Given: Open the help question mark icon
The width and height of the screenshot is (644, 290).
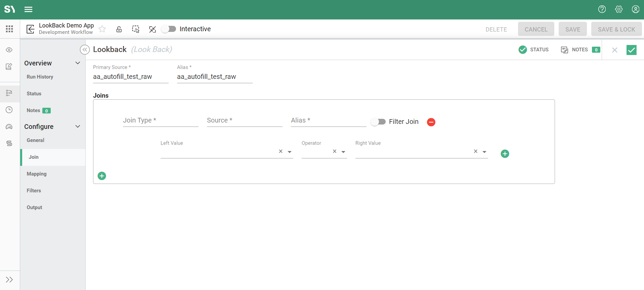Looking at the screenshot, I should (602, 9).
